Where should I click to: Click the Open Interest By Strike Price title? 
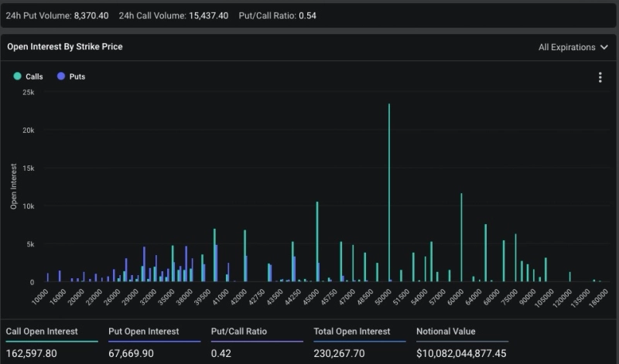65,47
